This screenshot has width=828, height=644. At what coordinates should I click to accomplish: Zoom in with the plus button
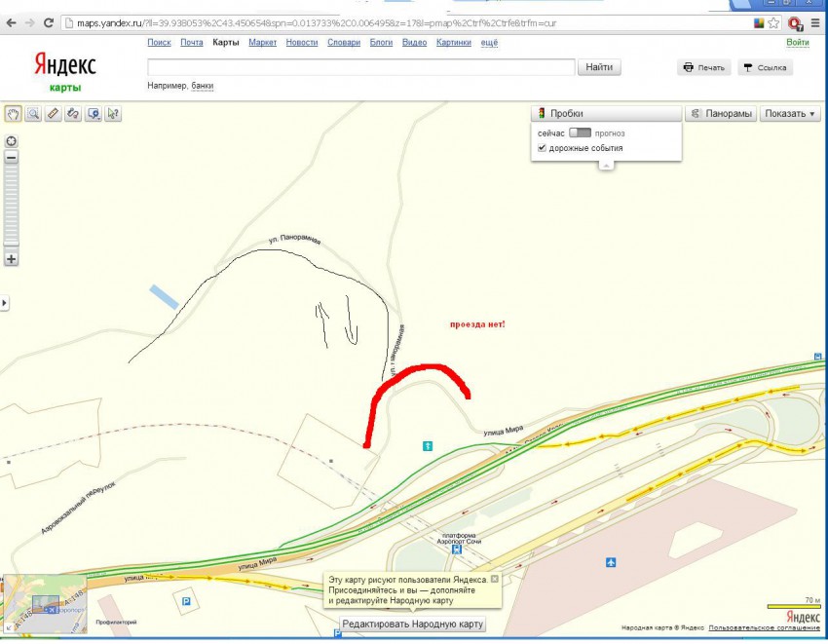click(12, 259)
